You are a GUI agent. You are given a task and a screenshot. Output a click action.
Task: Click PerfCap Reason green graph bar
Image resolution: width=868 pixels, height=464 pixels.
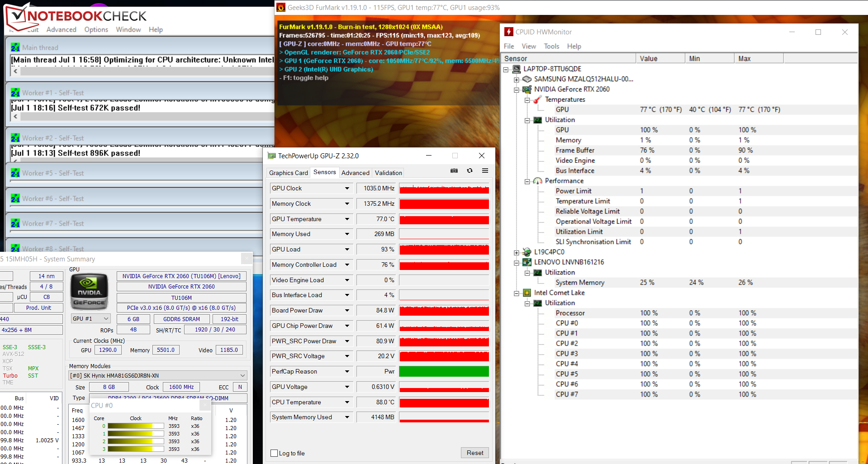444,371
